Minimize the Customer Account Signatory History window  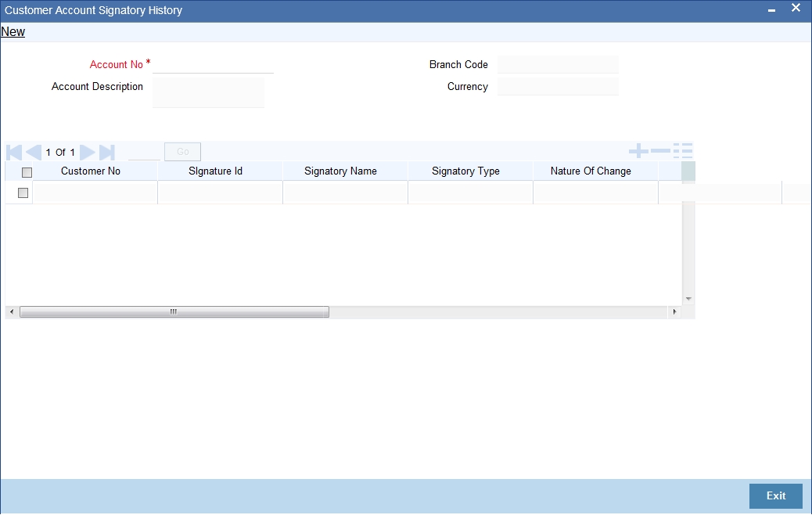771,10
